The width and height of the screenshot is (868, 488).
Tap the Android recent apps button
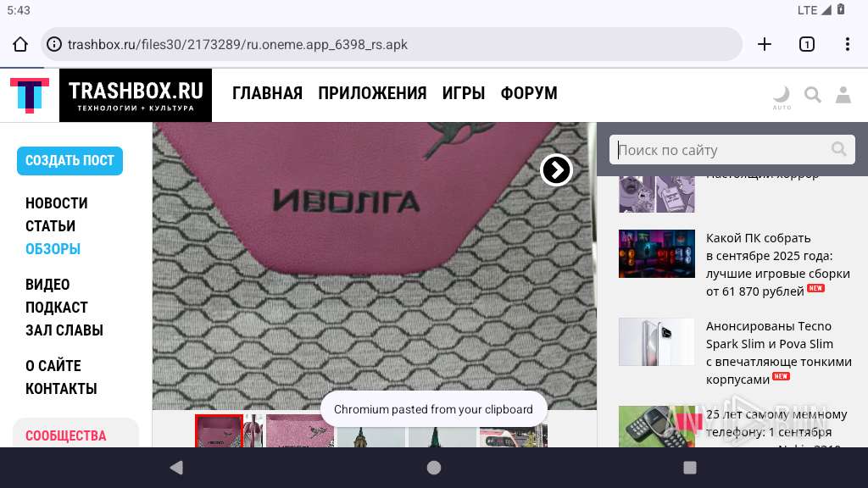coord(690,468)
